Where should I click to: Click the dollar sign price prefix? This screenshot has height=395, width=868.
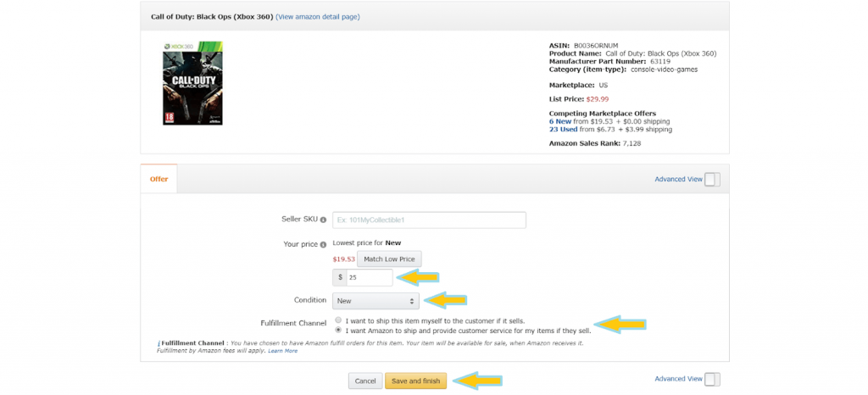tap(341, 278)
